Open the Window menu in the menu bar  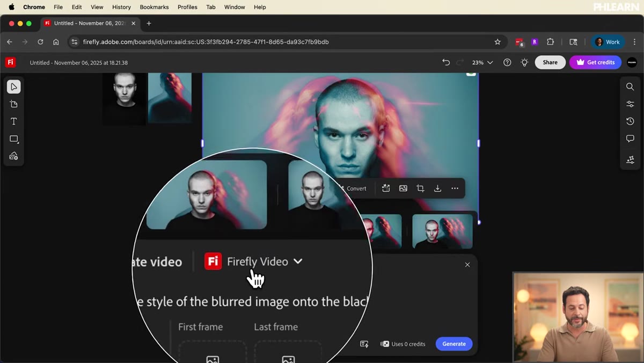[235, 7]
